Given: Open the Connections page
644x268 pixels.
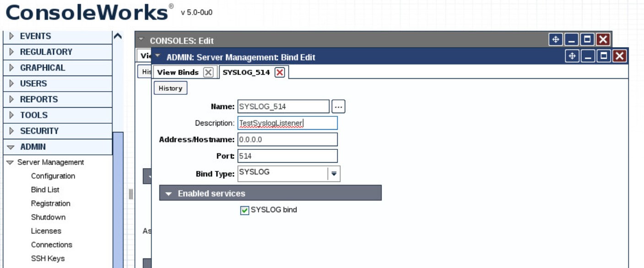Looking at the screenshot, I should [x=52, y=245].
